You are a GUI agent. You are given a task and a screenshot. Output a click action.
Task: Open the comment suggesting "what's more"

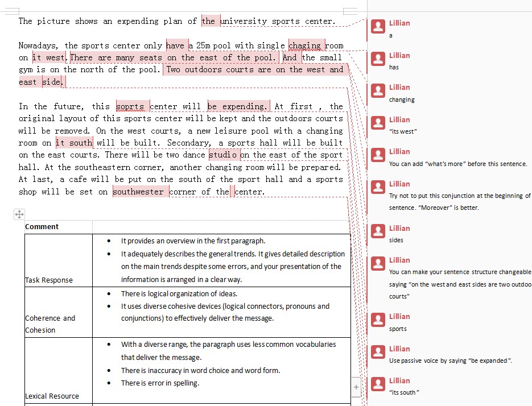[x=458, y=164]
